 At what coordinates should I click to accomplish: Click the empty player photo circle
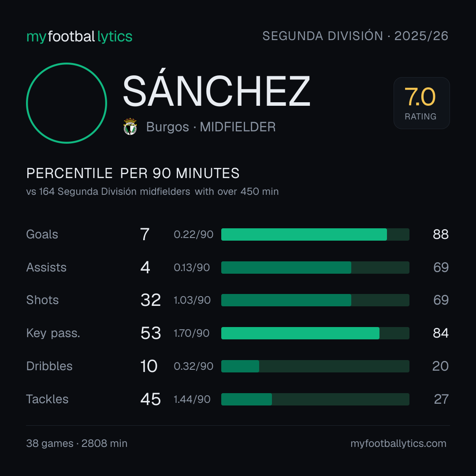point(67,103)
